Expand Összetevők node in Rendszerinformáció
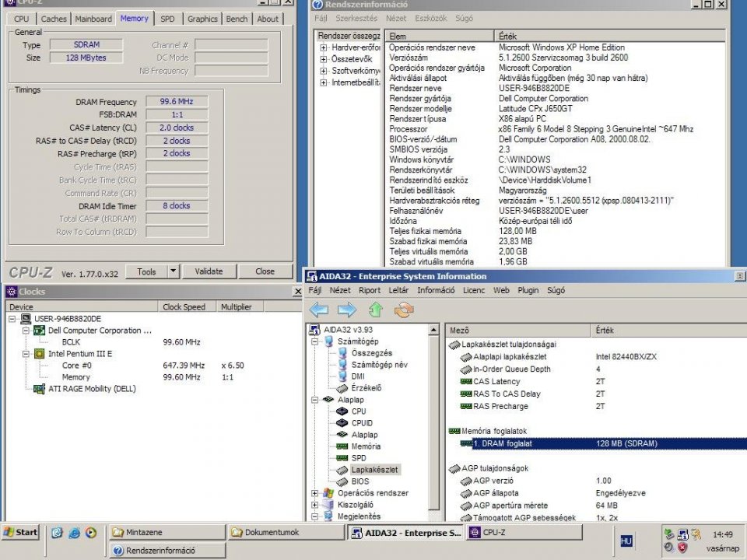This screenshot has width=747, height=560. click(x=324, y=59)
